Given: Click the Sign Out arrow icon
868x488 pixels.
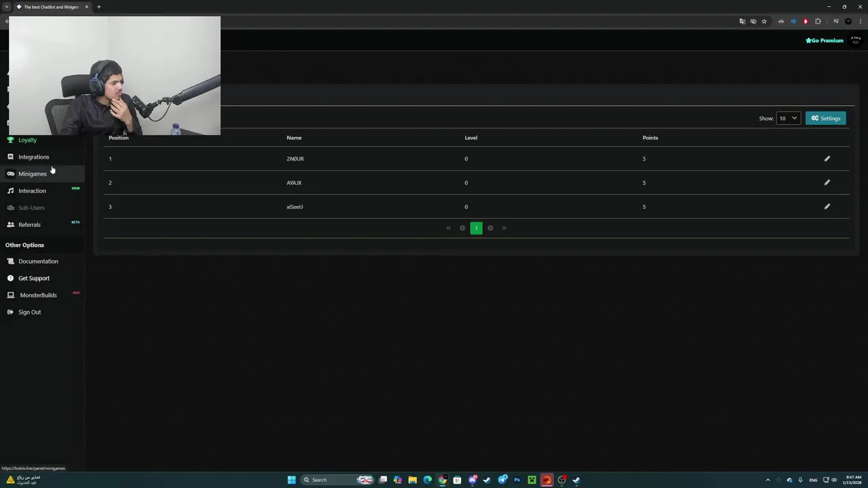Looking at the screenshot, I should click(x=10, y=312).
